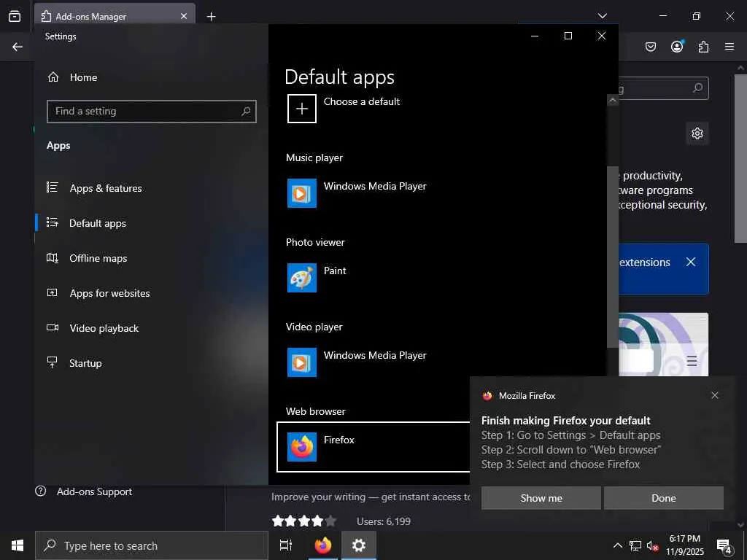Viewport: 747px width, 560px height.
Task: Open Add-ons Support link
Action: 84,491
